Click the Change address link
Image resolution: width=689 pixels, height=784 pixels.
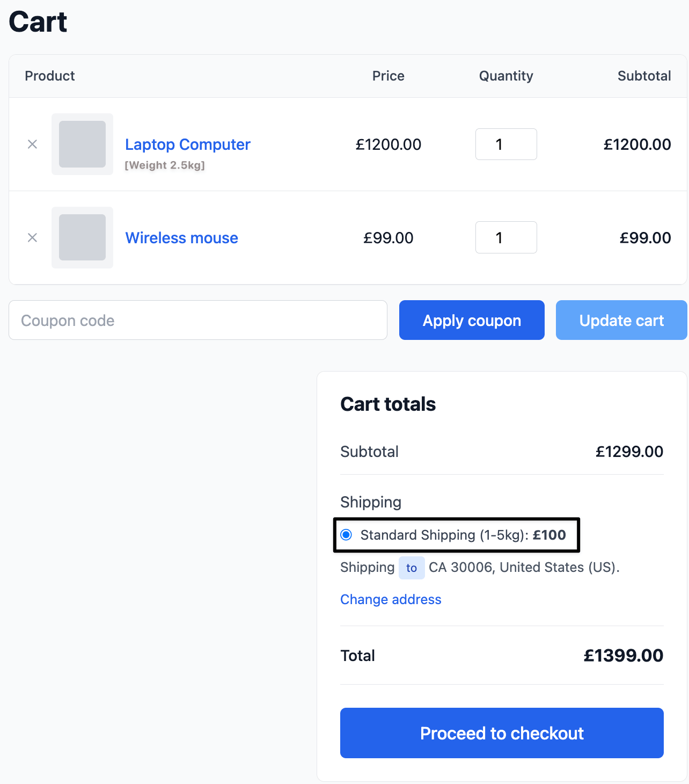pos(391,599)
